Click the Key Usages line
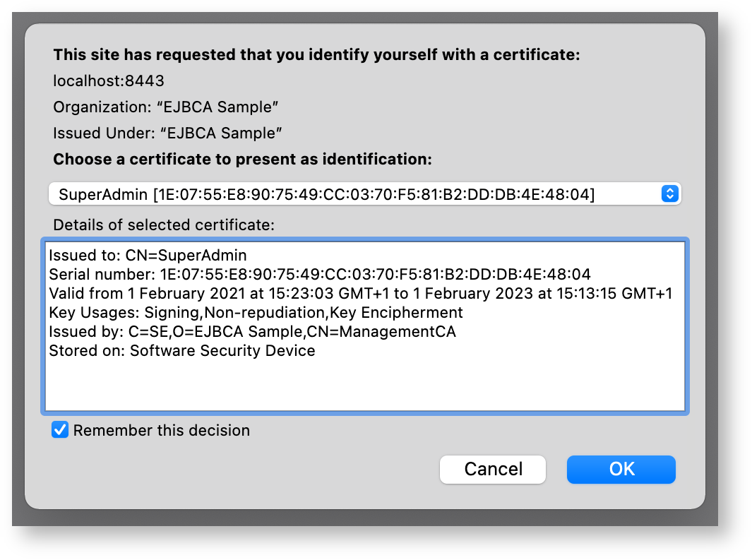The width and height of the screenshot is (752, 560). (256, 312)
